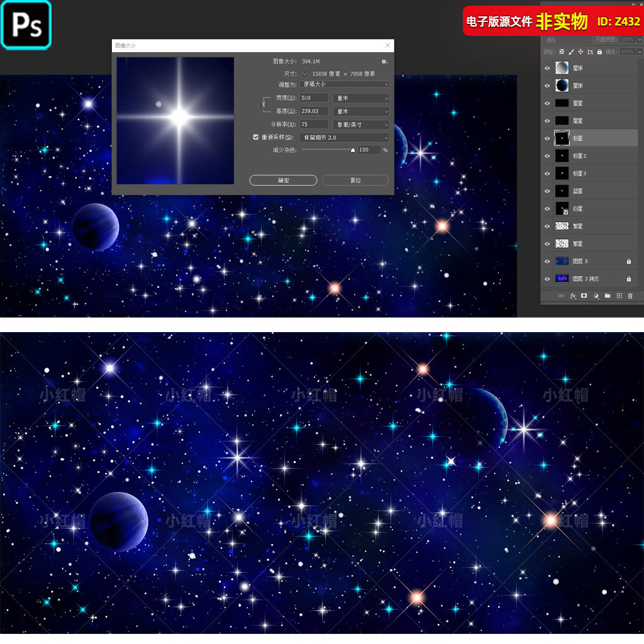This screenshot has width=644, height=644.
Task: Hide the 粉星 2 layer
Action: tap(547, 156)
